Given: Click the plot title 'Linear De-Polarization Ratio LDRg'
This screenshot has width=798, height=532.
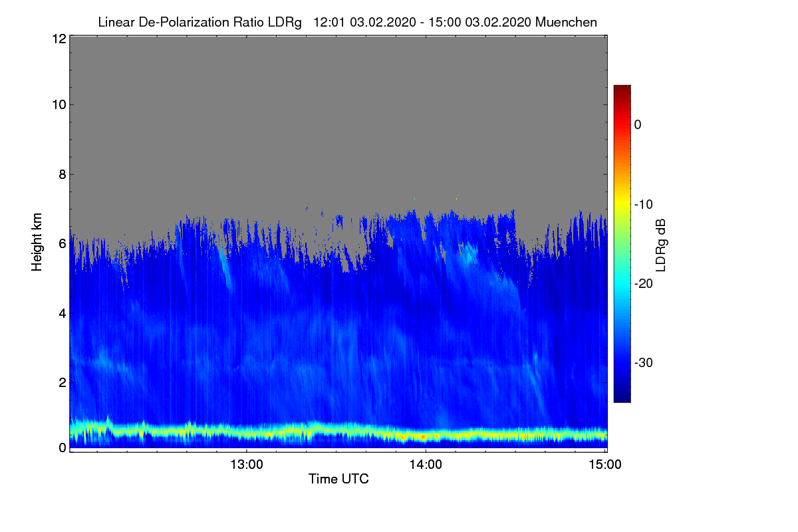Looking at the screenshot, I should tap(199, 22).
